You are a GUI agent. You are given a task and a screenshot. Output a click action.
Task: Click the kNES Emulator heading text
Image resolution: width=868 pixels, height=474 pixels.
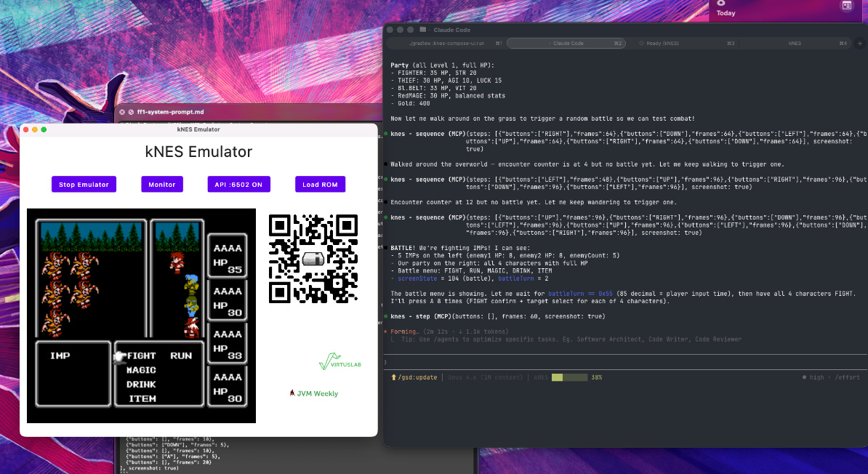coord(198,152)
